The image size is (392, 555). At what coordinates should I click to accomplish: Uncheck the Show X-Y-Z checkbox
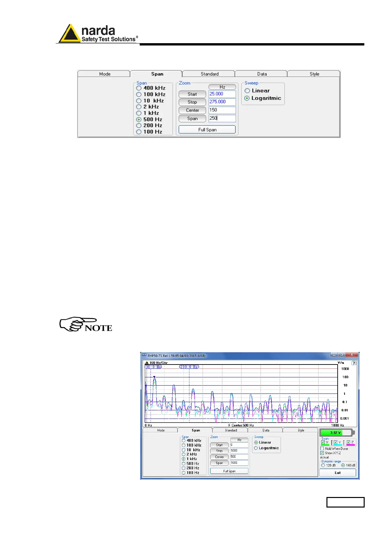click(322, 453)
